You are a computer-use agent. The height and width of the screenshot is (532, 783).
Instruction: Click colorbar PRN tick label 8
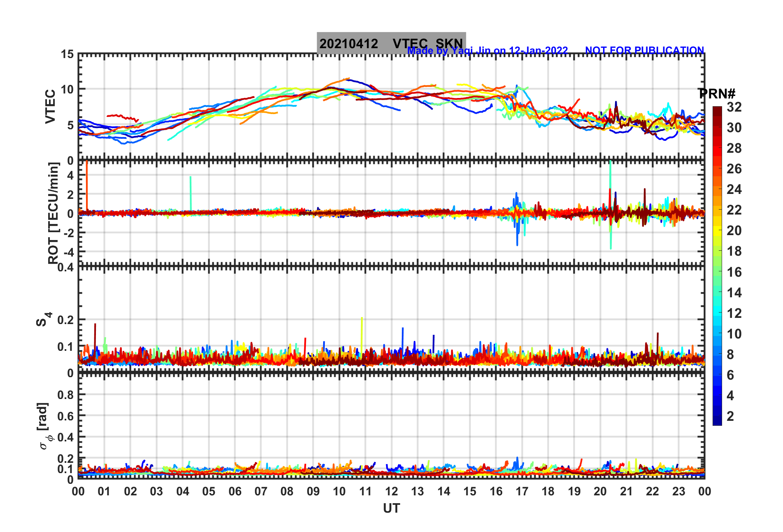[x=730, y=355]
